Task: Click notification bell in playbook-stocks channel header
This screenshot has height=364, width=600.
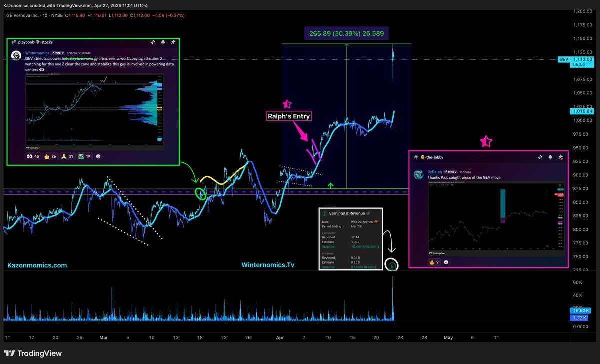Action: point(162,42)
